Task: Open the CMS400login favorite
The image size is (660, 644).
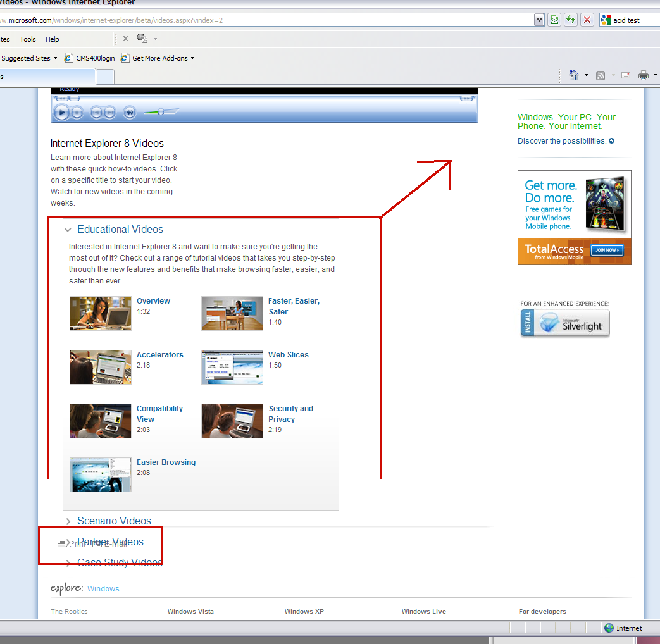Action: pos(89,58)
